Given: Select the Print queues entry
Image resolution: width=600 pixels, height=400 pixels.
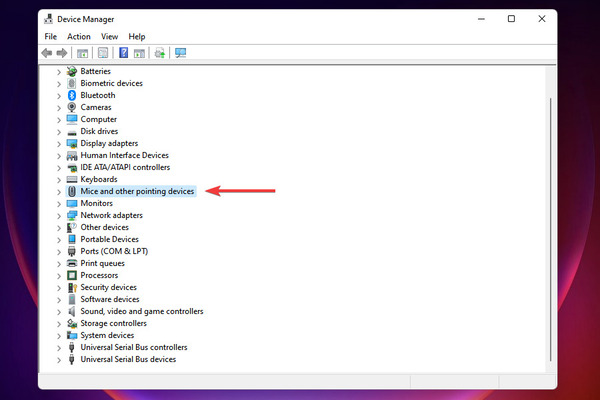Looking at the screenshot, I should [102, 263].
